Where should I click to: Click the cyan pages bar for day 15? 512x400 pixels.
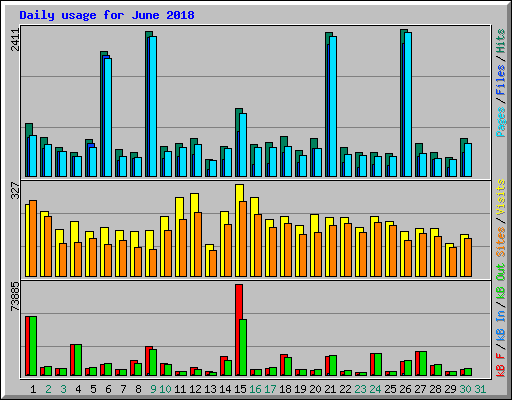243,145
